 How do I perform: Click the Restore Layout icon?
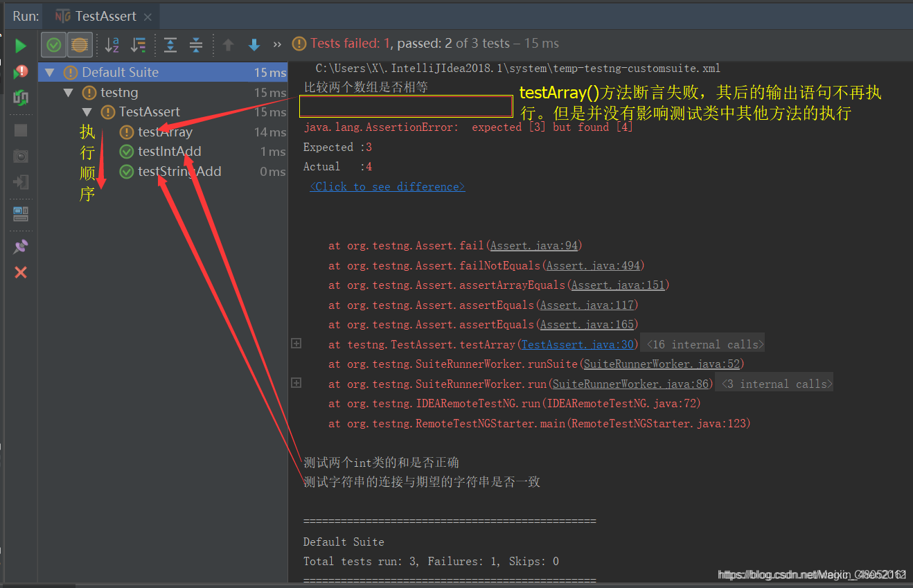pos(21,214)
